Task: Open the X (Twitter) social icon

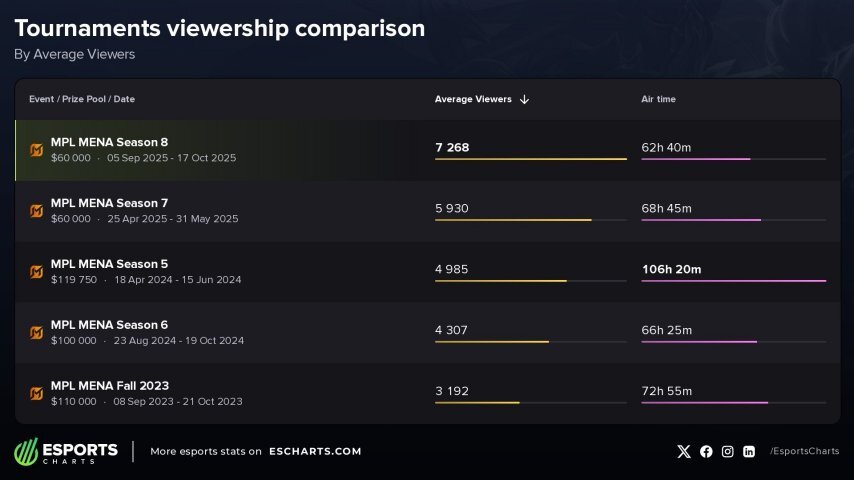Action: [x=684, y=452]
